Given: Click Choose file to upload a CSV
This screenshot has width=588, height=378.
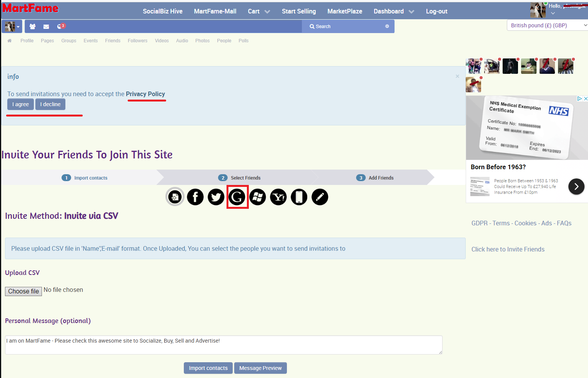Looking at the screenshot, I should point(23,291).
